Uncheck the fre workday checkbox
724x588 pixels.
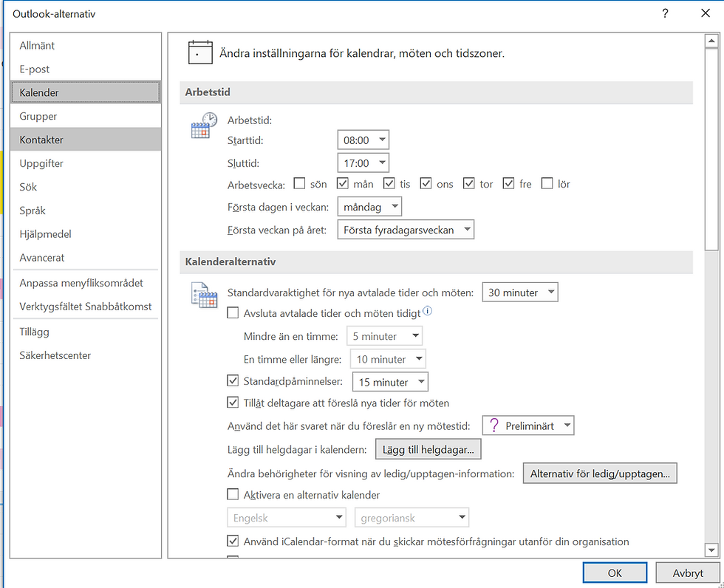[508, 184]
